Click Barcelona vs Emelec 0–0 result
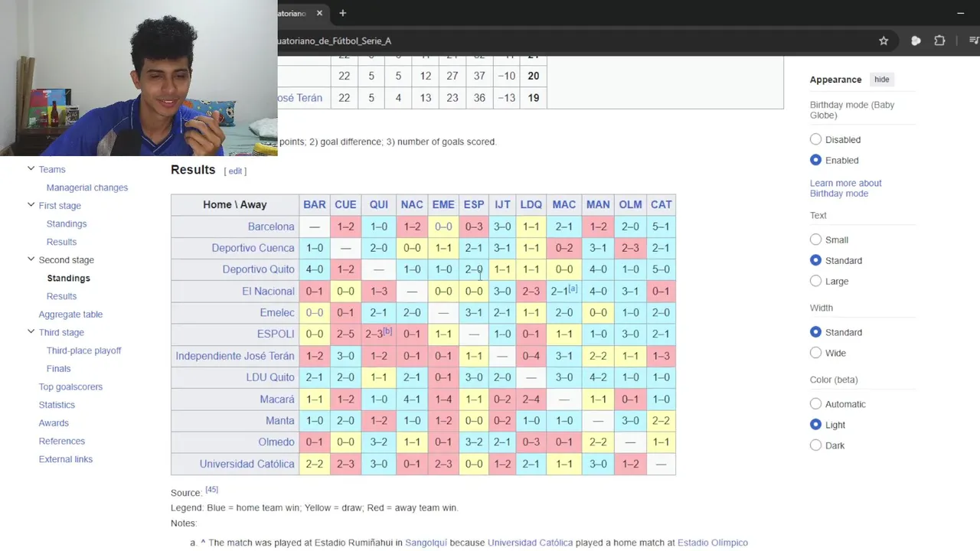Image resolution: width=980 pixels, height=551 pixels. pyautogui.click(x=443, y=227)
